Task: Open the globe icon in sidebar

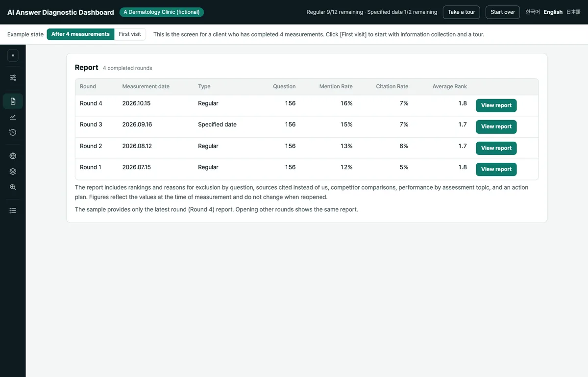Action: tap(13, 156)
